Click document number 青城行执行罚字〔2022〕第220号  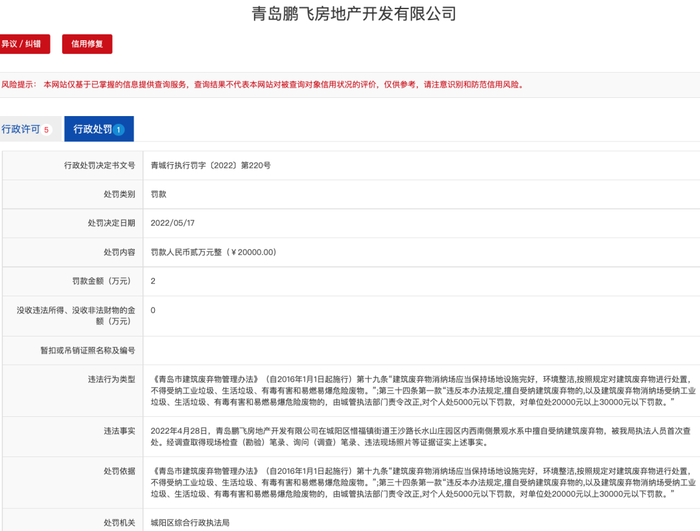(210, 165)
